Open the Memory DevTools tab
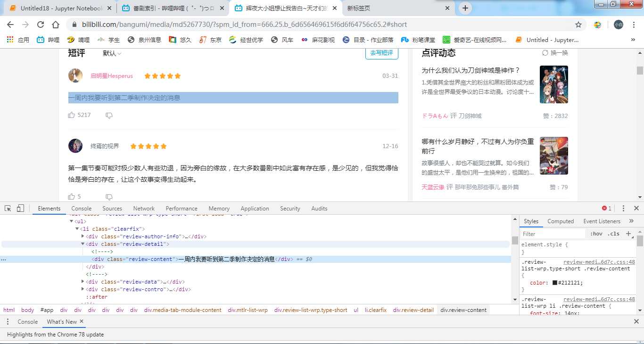 coord(219,208)
